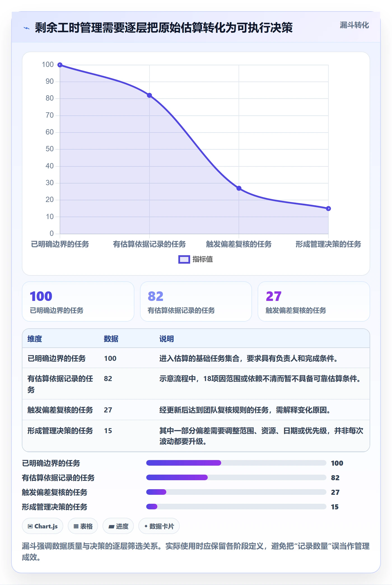Image resolution: width=392 pixels, height=585 pixels.
Task: Click the description starting 示意流程中，18项
Action: [x=261, y=379]
